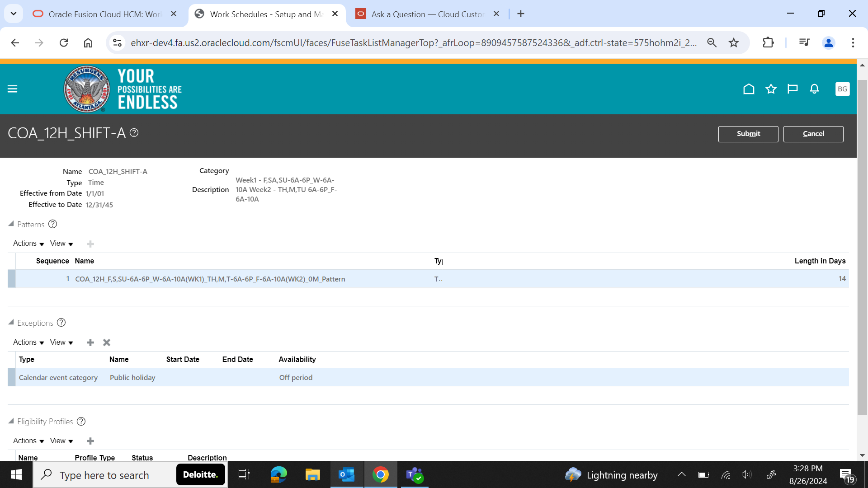Open the navigator hamburger menu
The height and width of the screenshot is (488, 868).
coord(12,89)
